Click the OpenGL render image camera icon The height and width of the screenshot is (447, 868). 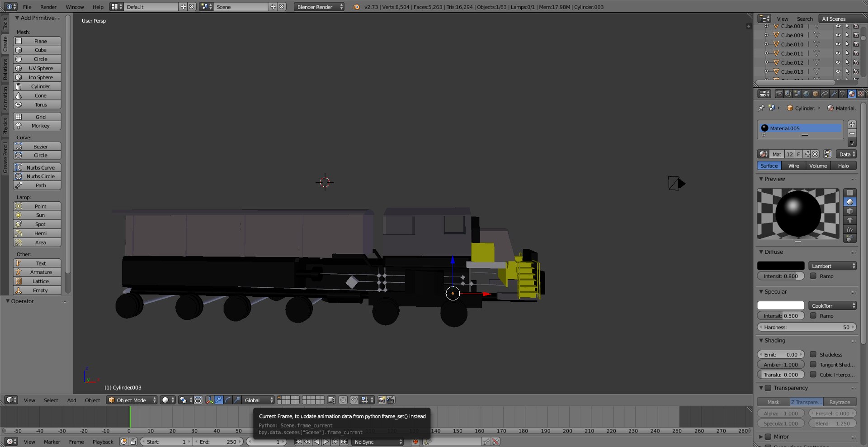point(382,400)
